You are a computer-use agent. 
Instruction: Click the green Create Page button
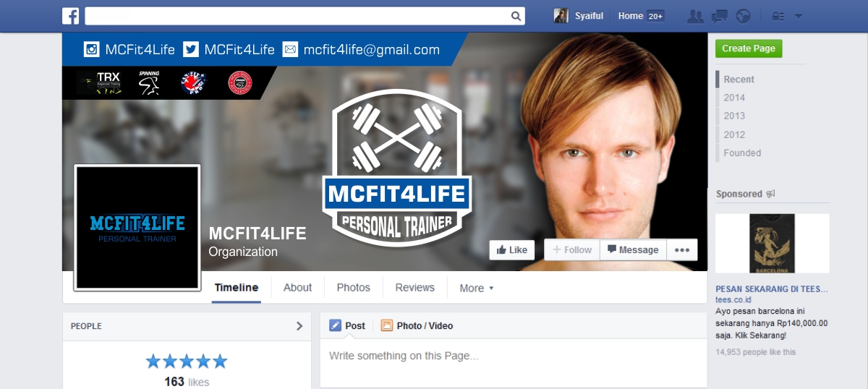tap(749, 48)
